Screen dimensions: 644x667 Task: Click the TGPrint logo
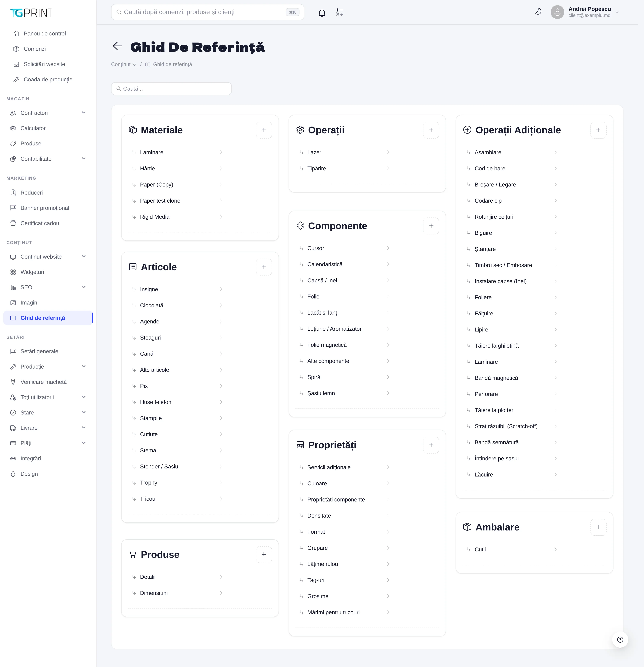coord(32,13)
